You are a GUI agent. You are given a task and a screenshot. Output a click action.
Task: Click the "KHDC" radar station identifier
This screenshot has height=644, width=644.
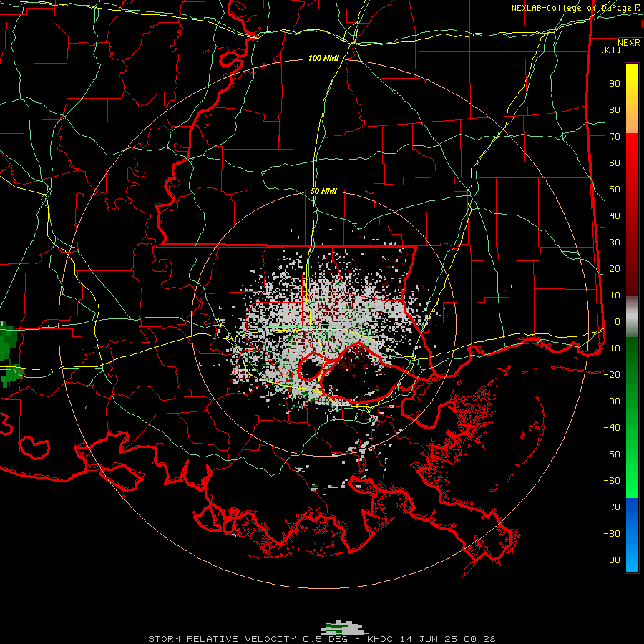pyautogui.click(x=380, y=639)
